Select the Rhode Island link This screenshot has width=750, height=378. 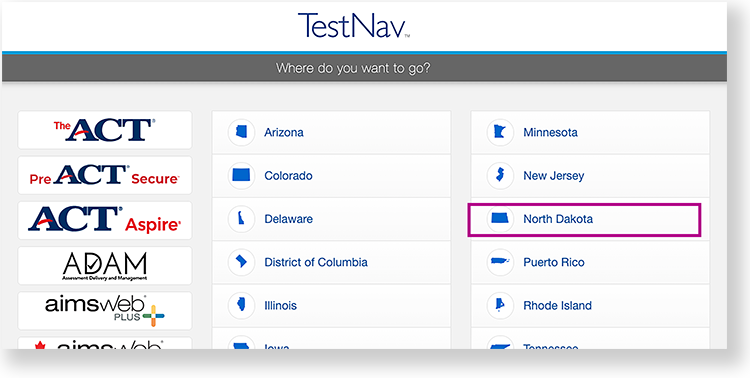point(557,305)
